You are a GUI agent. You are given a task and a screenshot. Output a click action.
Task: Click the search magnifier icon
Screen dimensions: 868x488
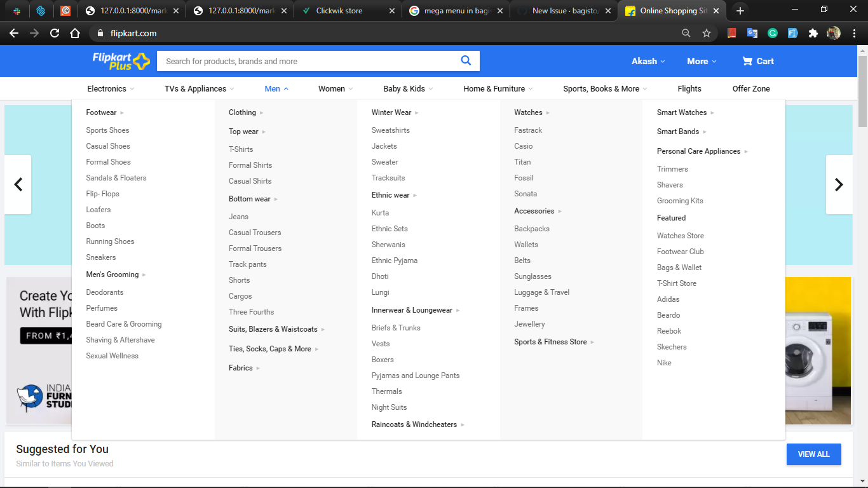coord(466,61)
